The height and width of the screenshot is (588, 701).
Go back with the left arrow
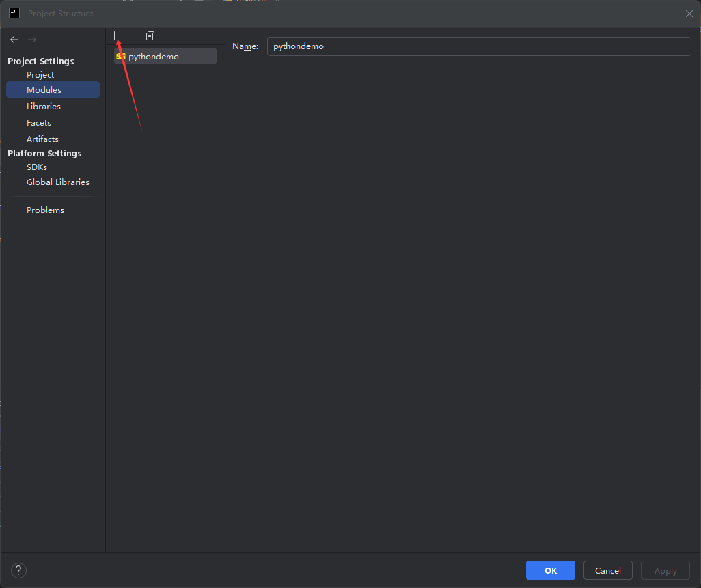(x=14, y=40)
